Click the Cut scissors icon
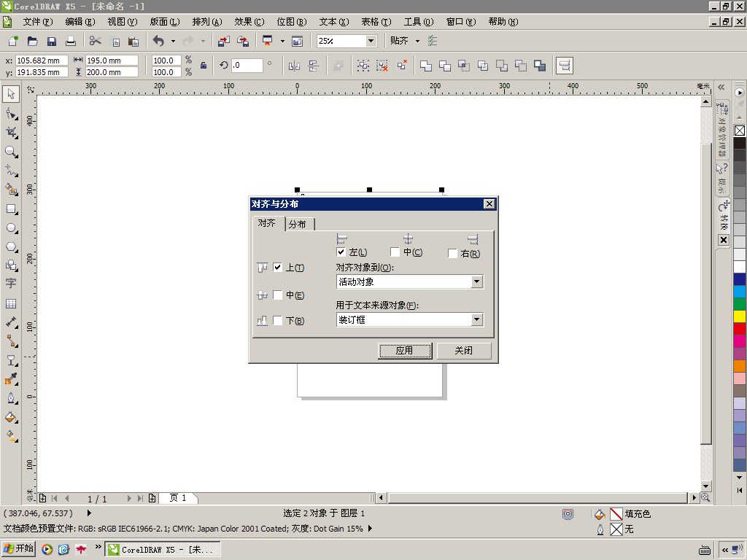Screen dimensions: 747x560 pyautogui.click(x=96, y=41)
